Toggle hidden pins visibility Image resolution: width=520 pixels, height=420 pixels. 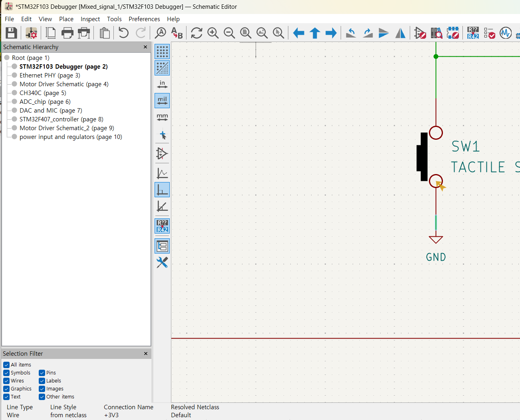162,153
